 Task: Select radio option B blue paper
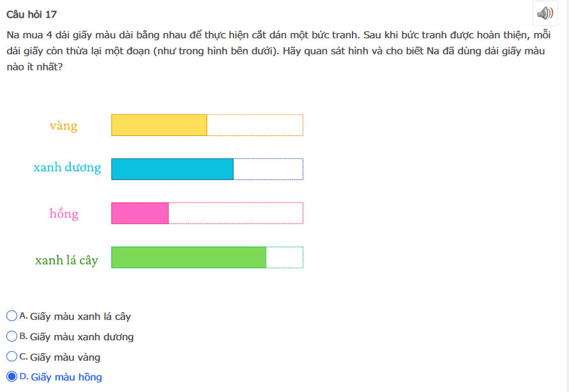pyautogui.click(x=11, y=336)
